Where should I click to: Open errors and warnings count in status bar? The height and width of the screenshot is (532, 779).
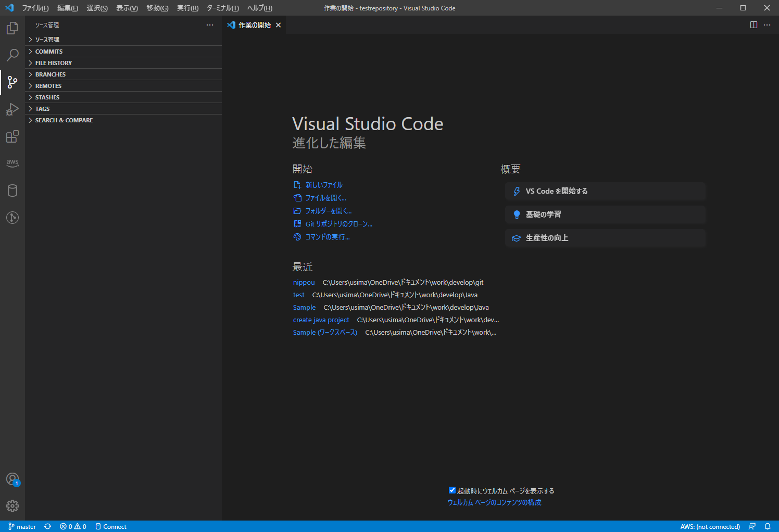coord(73,526)
